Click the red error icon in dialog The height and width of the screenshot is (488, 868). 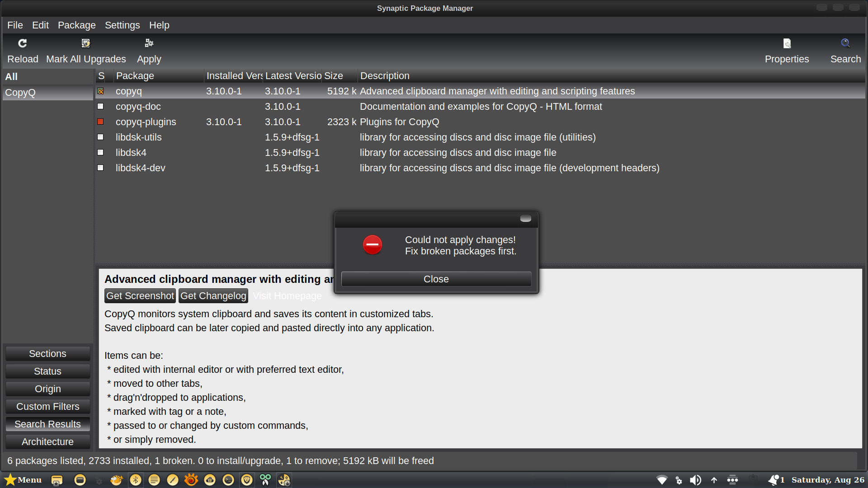[373, 245]
